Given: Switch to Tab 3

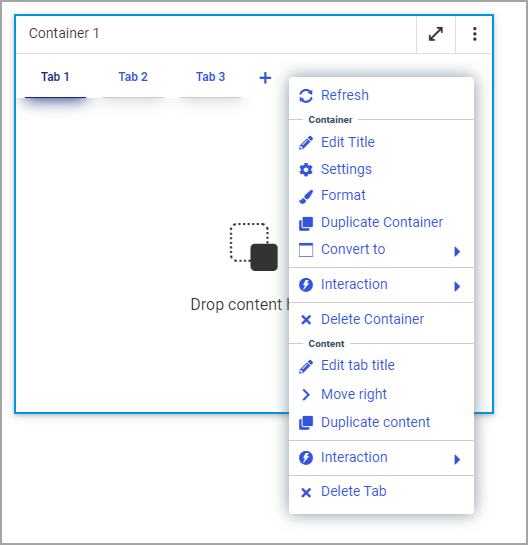Looking at the screenshot, I should point(210,77).
